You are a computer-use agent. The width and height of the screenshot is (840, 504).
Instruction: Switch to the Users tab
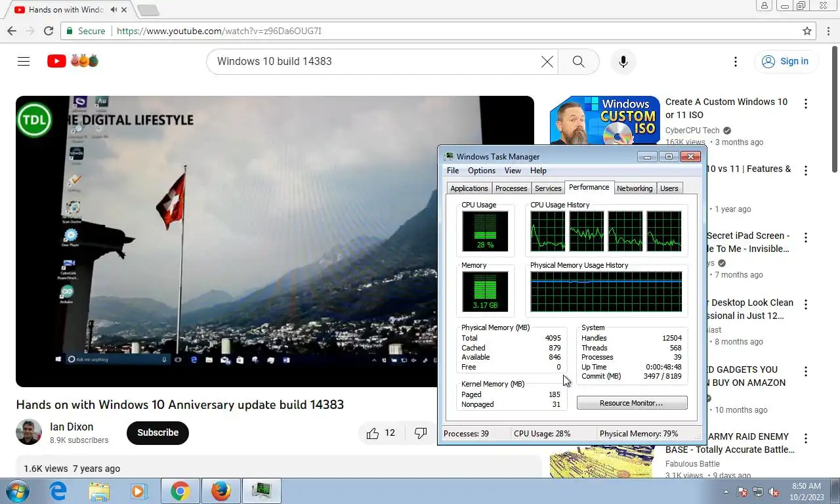[x=669, y=188]
